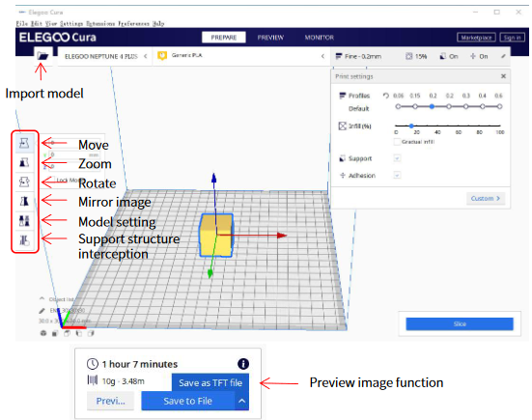The width and height of the screenshot is (532, 420).
Task: Choose the 0.06 profile point
Action: pyautogui.click(x=399, y=106)
